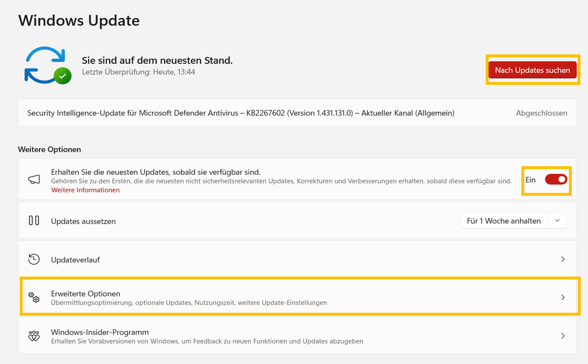This screenshot has width=588, height=364.
Task: Click the Windows Update page title
Action: pyautogui.click(x=79, y=20)
